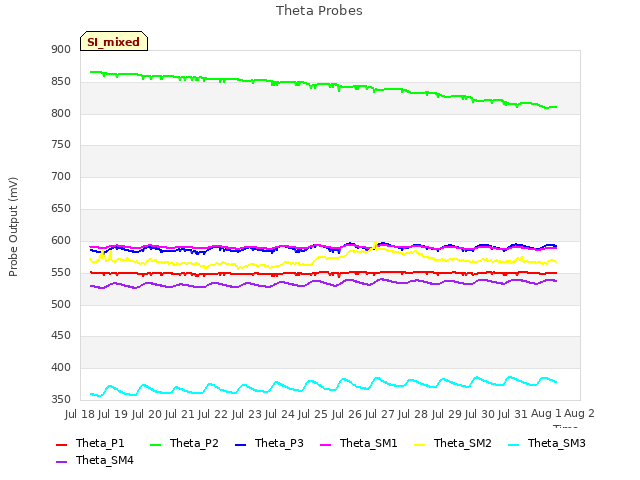This screenshot has width=640, height=480.
Task: Click the Aug 2 x-axis date label
Action: click(x=579, y=413)
